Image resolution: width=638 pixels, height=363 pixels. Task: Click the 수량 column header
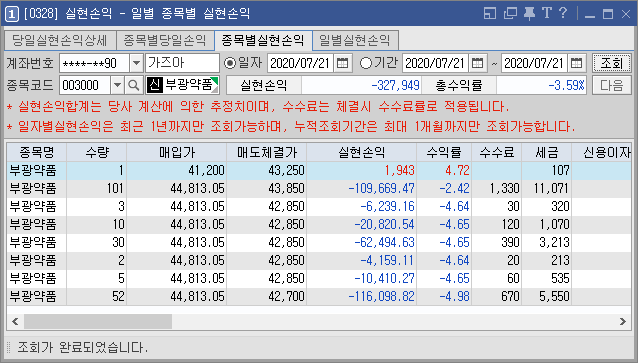pyautogui.click(x=97, y=152)
